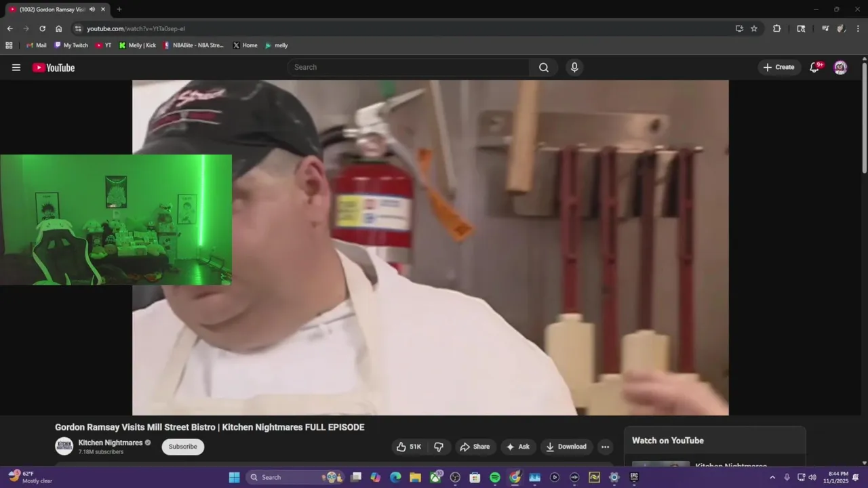
Task: Open the apps grid in bookmarks bar
Action: click(x=9, y=45)
